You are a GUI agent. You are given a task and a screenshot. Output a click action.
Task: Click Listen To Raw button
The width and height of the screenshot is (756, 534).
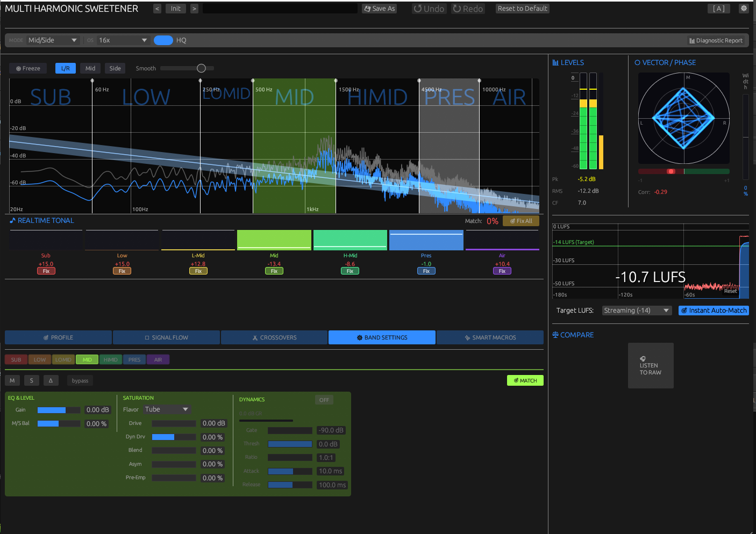pos(651,365)
